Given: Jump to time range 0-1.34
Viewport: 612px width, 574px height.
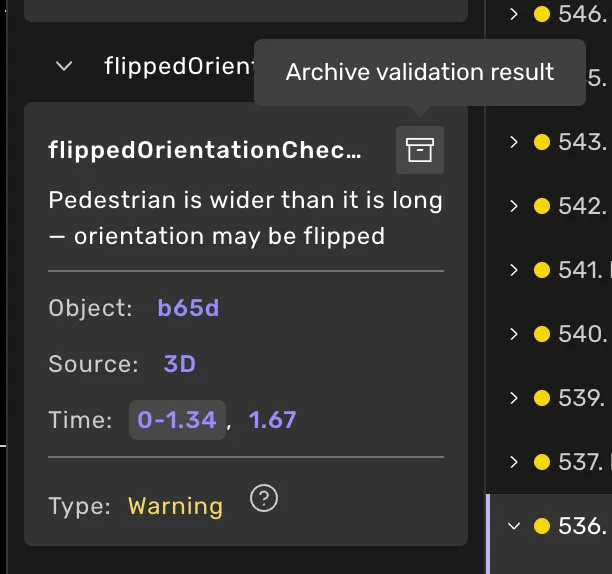Looking at the screenshot, I should [177, 420].
